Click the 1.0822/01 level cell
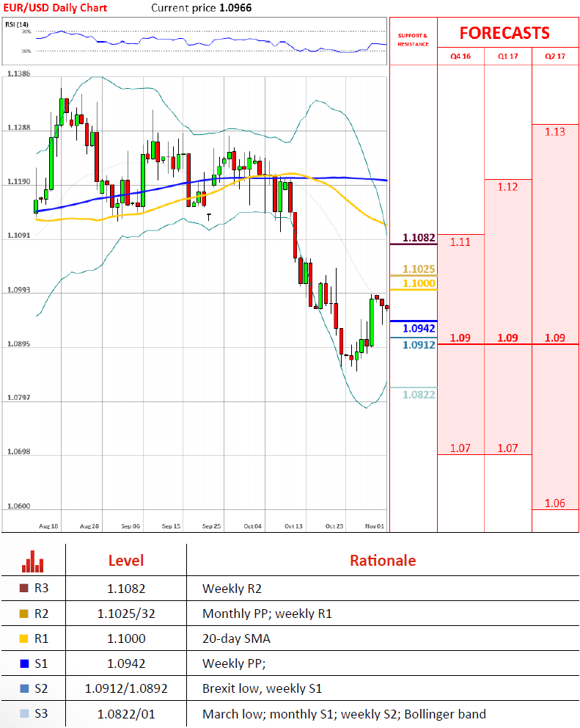This screenshot has height=728, width=580. point(125,714)
